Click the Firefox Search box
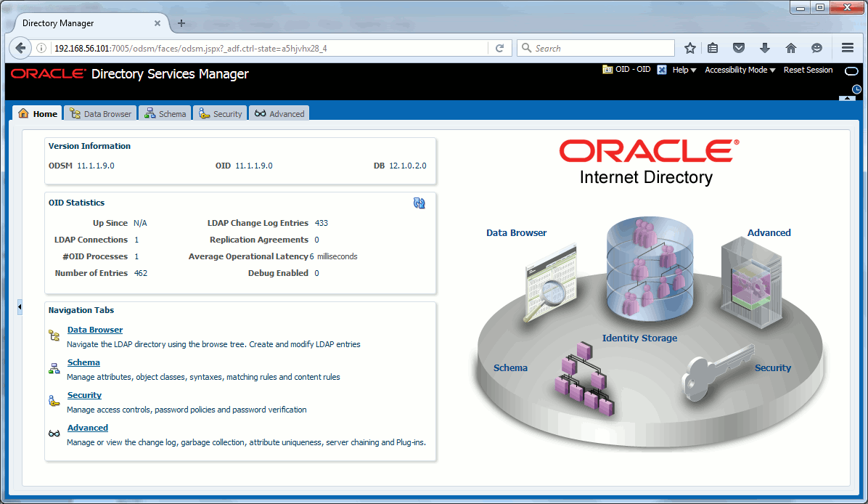868x504 pixels. click(596, 48)
